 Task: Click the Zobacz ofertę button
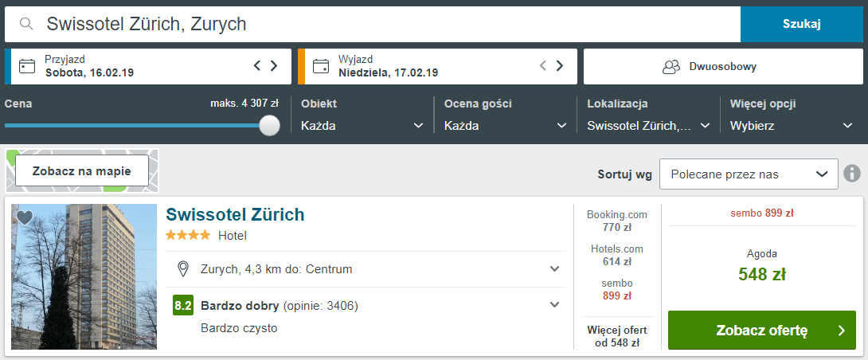(x=761, y=330)
